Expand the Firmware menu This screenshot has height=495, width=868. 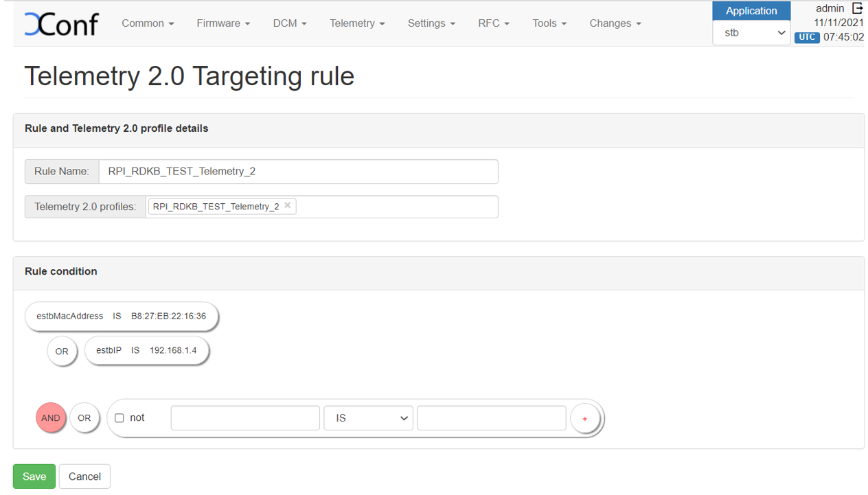pyautogui.click(x=223, y=23)
